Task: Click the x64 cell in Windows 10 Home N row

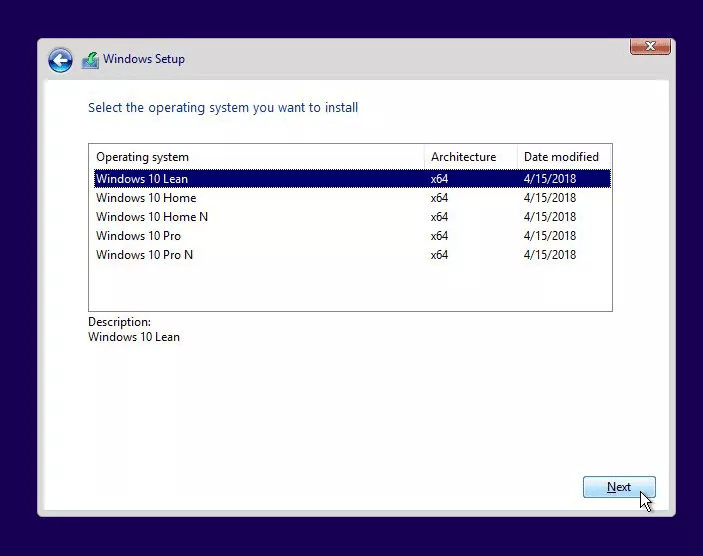Action: coord(439,217)
